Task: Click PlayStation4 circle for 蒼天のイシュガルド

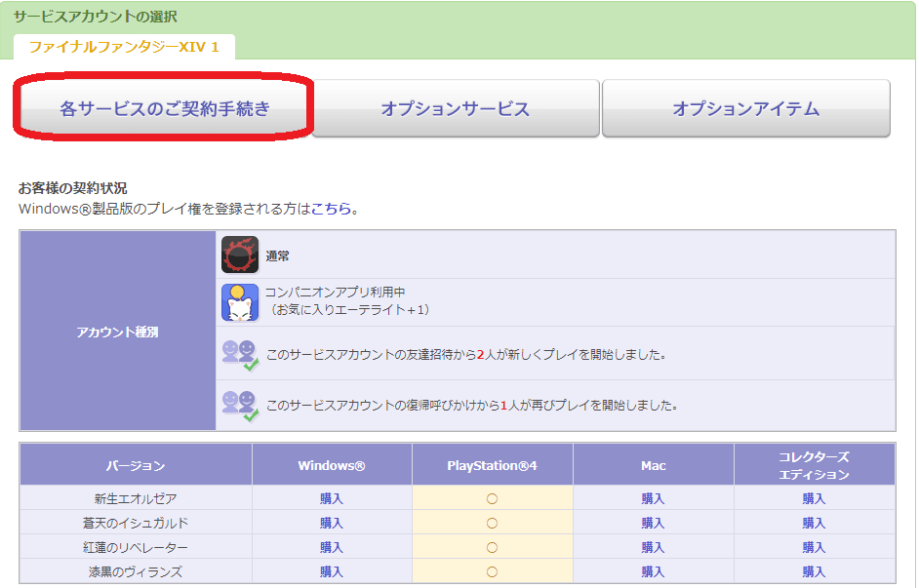Action: tap(493, 523)
